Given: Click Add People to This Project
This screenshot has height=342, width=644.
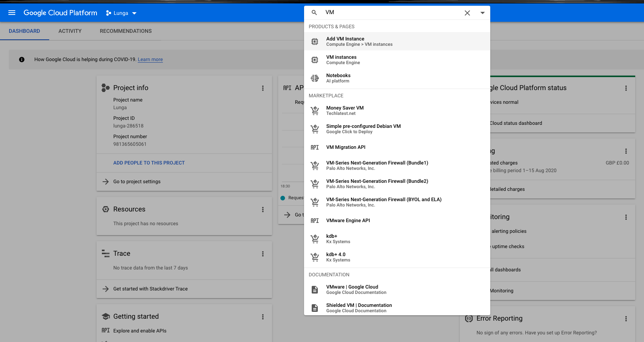Looking at the screenshot, I should point(149,163).
